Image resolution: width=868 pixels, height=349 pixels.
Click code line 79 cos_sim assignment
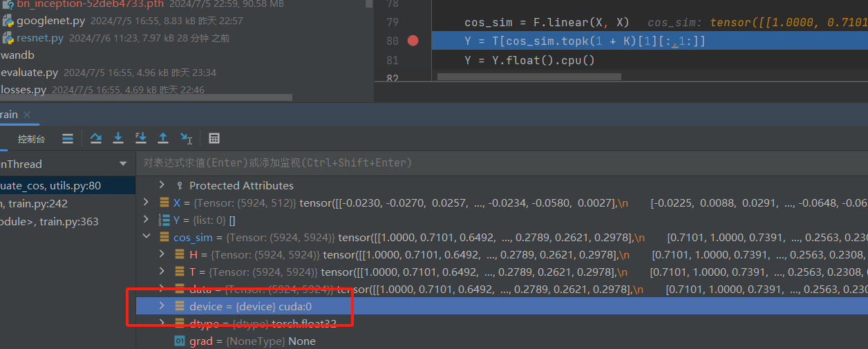click(546, 23)
